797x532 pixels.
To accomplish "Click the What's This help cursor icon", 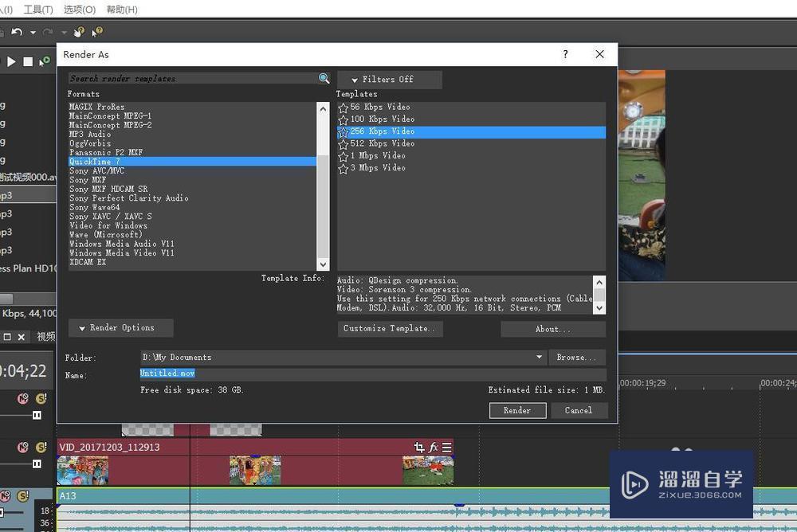I will pos(97,32).
